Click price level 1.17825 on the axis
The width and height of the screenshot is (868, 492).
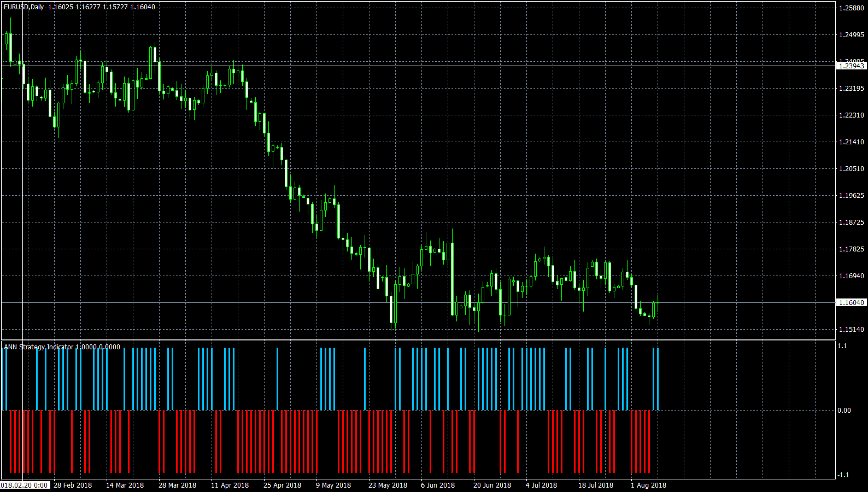852,249
